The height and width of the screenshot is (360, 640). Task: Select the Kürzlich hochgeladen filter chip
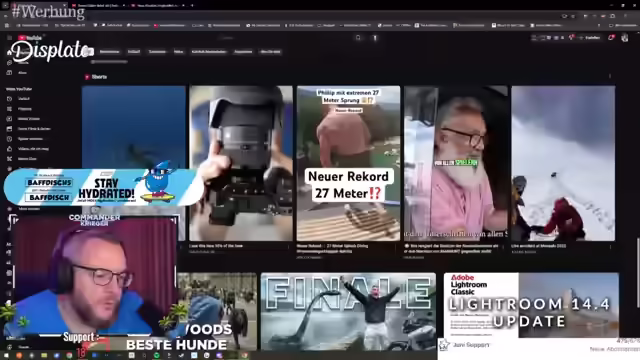tap(209, 52)
